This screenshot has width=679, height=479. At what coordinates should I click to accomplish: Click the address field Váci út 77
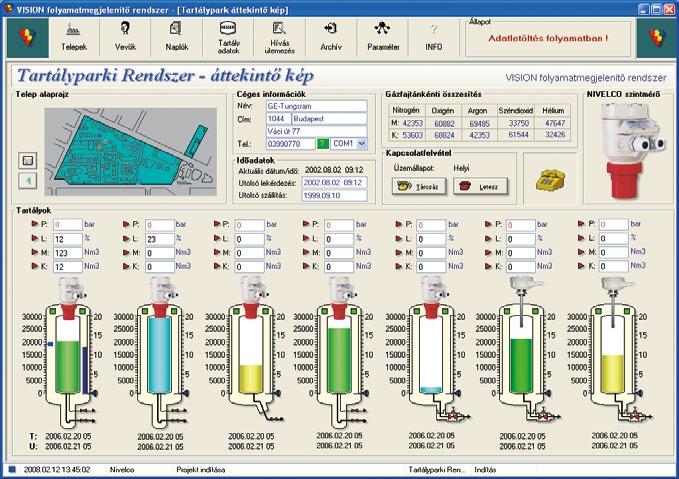(x=317, y=131)
